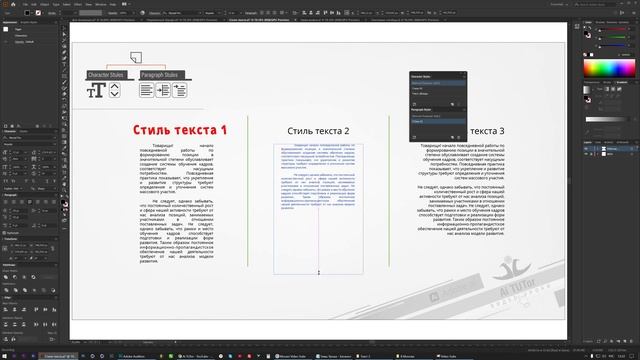Image resolution: width=640 pixels, height=360 pixels.
Task: Click the Minus Front shape mode icon
Action: point(15,277)
